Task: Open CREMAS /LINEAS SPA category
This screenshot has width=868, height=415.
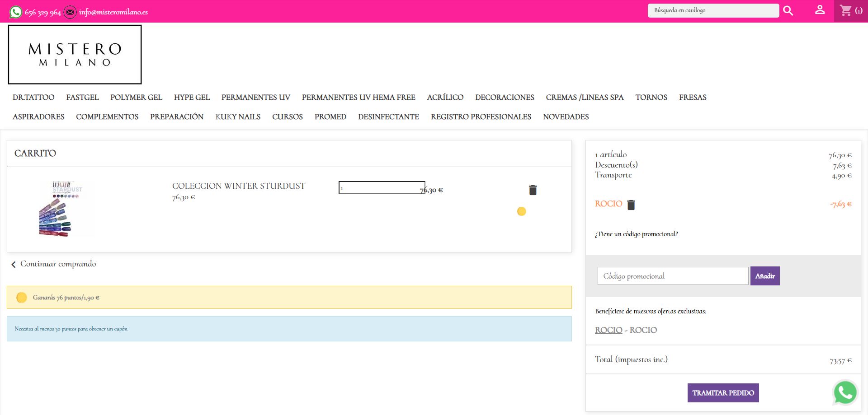Action: 585,98
